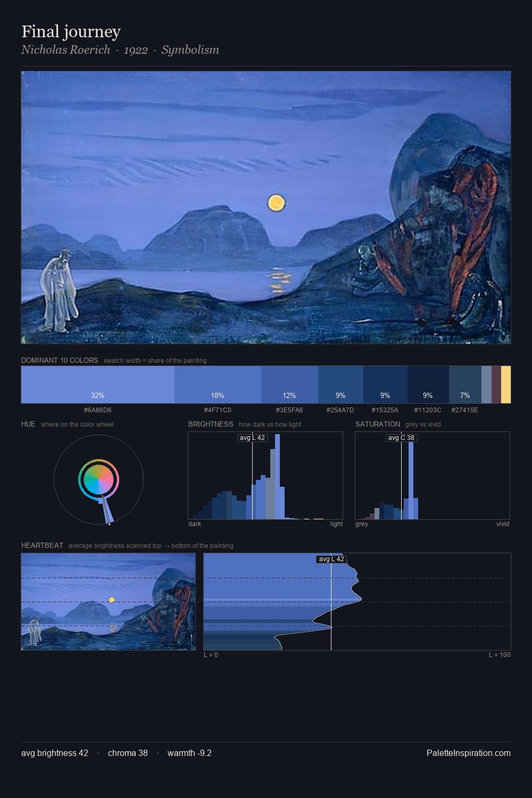Click the 'avg L 42' heartbeat label

[331, 559]
